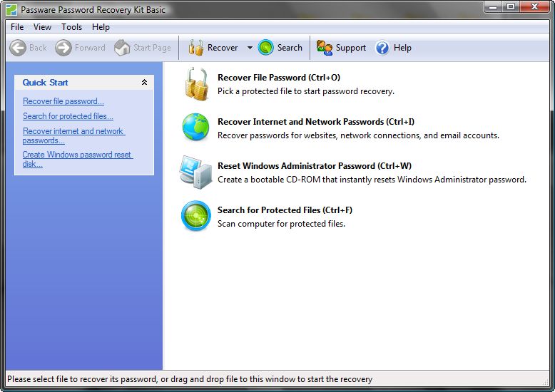Viewport: 555px width, 392px height.
Task: Open the File menu
Action: (17, 27)
